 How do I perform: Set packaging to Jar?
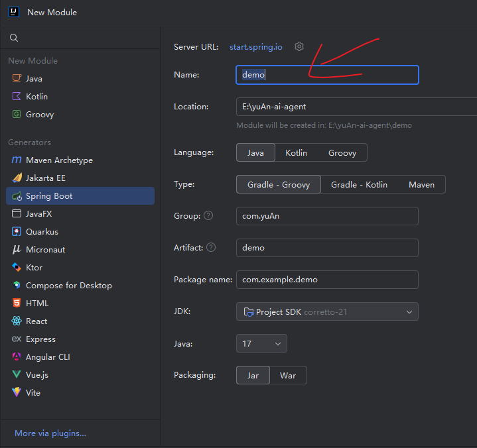(253, 375)
